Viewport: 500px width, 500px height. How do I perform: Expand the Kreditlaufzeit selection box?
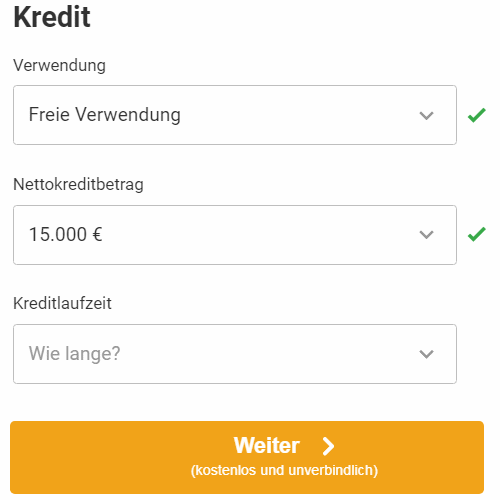click(235, 354)
